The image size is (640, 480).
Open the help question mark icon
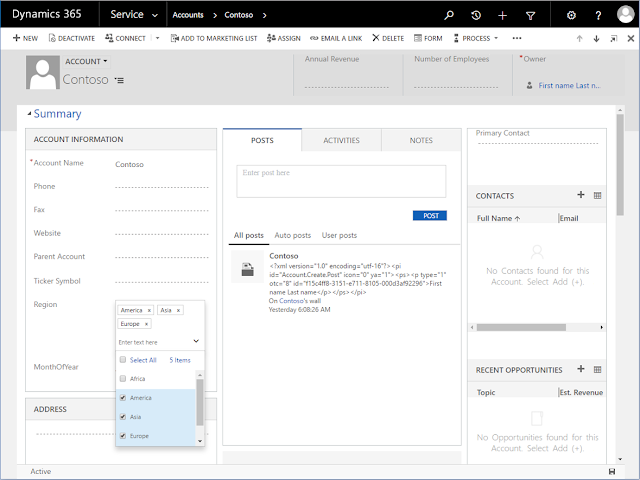tap(598, 16)
